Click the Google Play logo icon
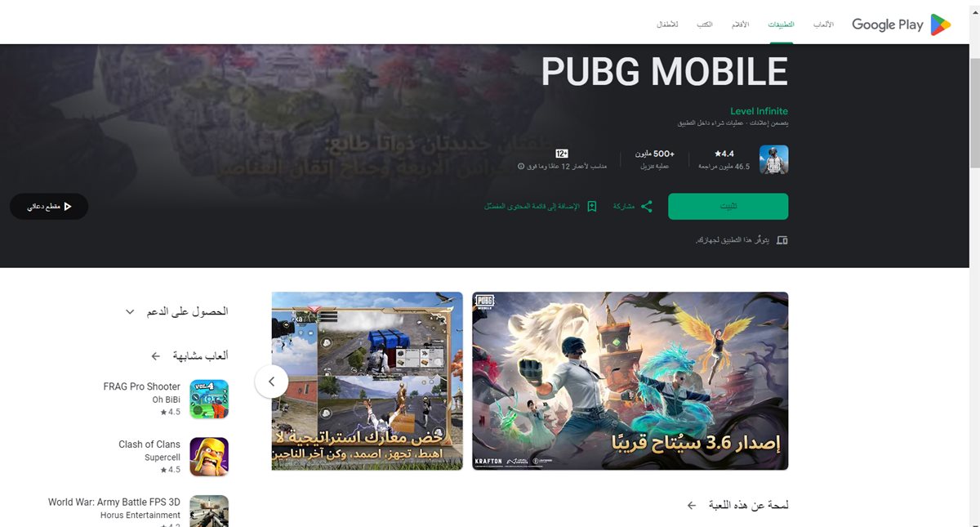This screenshot has height=527, width=980. [940, 25]
